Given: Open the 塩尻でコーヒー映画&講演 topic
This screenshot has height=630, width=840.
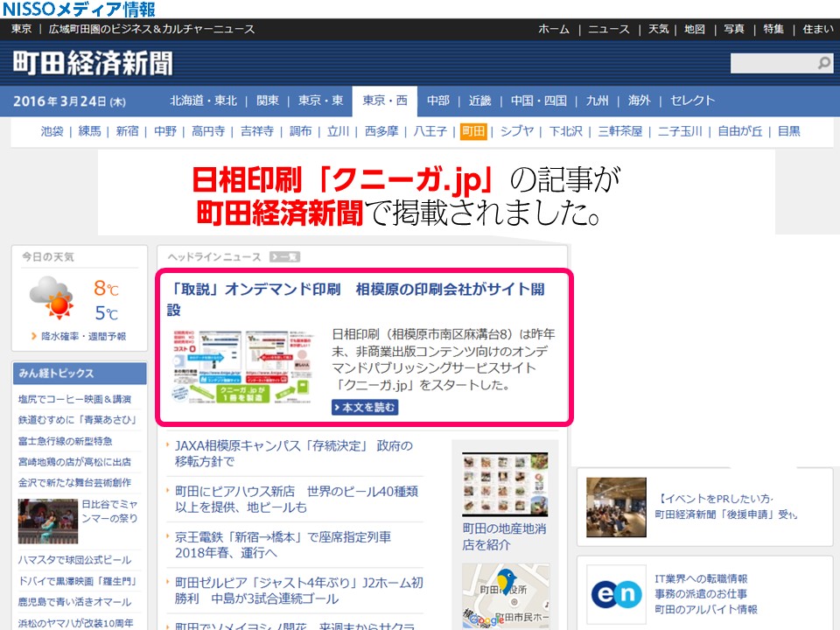Looking at the screenshot, I should tap(74, 399).
